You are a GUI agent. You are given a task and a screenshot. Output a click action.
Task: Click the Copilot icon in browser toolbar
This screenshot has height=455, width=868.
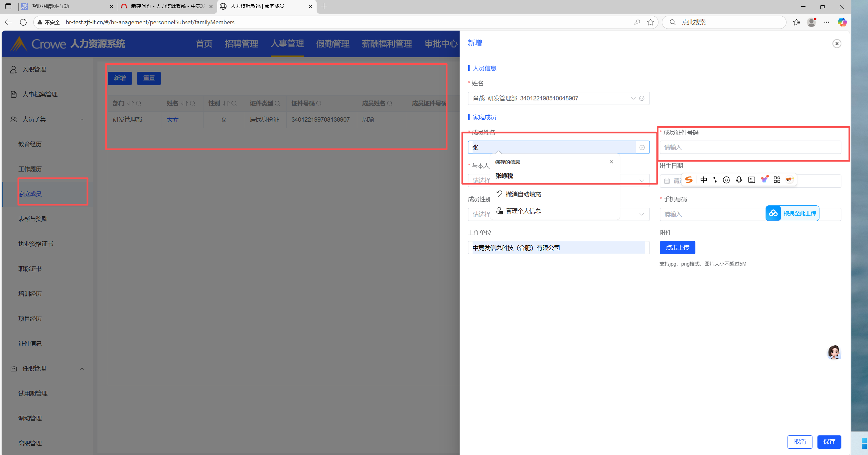(x=842, y=22)
